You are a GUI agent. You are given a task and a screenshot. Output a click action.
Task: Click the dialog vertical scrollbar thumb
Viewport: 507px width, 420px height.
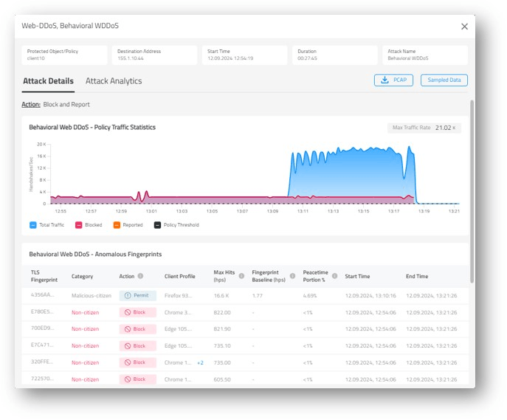pyautogui.click(x=472, y=191)
